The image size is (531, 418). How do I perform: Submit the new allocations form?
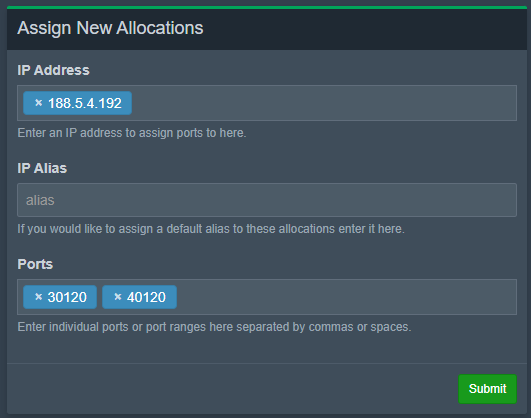tap(487, 389)
